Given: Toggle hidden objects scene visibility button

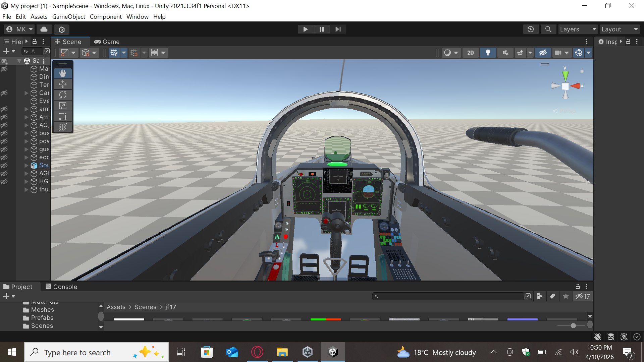Looking at the screenshot, I should tap(543, 53).
